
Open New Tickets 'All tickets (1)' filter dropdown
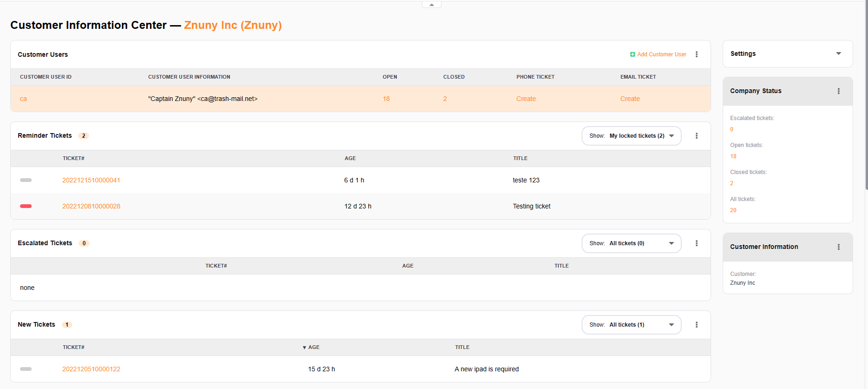point(631,325)
